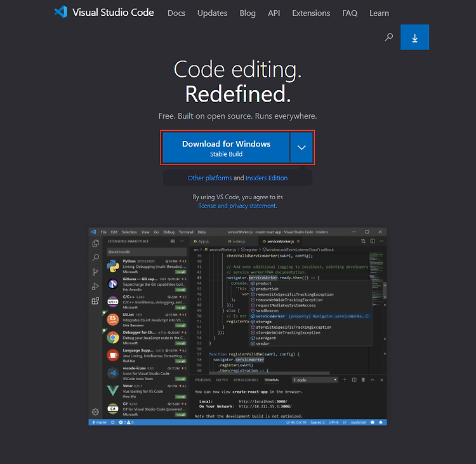Click the blue download arrow button in header

pyautogui.click(x=414, y=37)
